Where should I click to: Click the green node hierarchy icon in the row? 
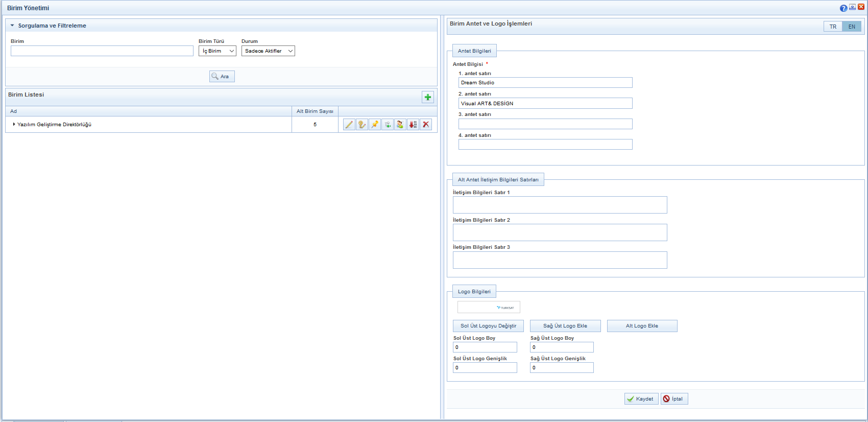coord(388,125)
